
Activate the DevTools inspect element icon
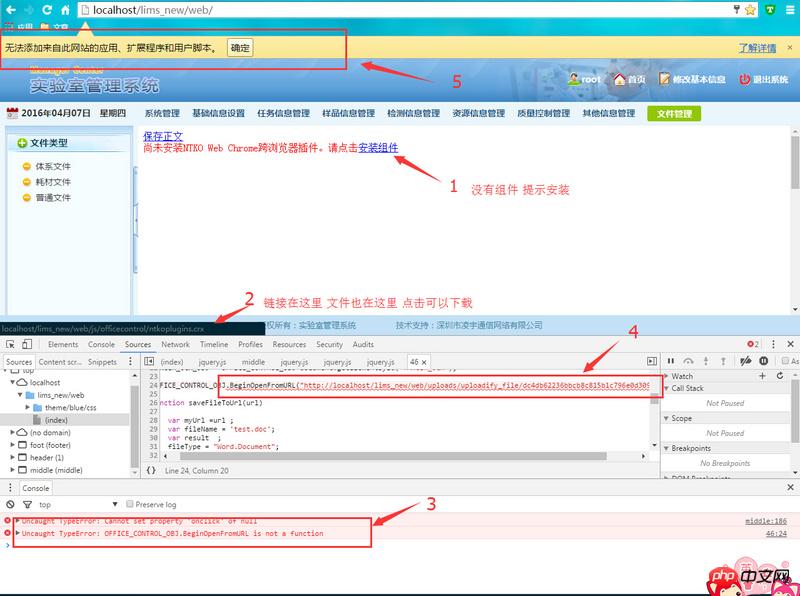(x=10, y=344)
